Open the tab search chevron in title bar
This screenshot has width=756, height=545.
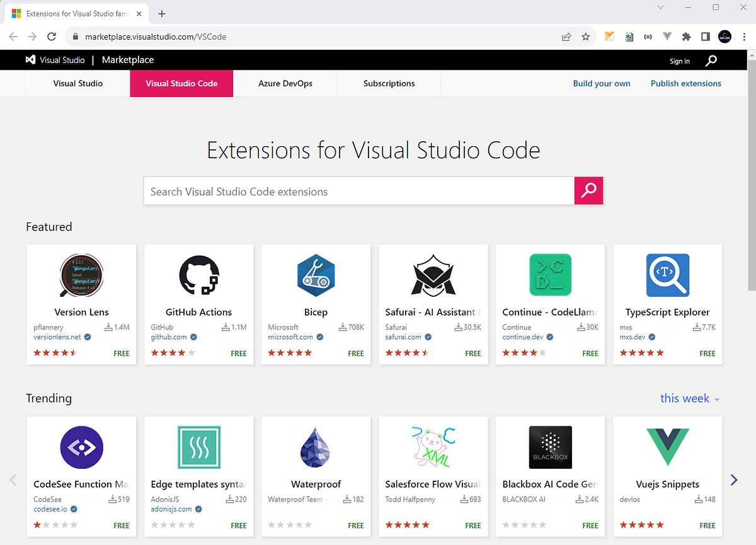[x=660, y=7]
